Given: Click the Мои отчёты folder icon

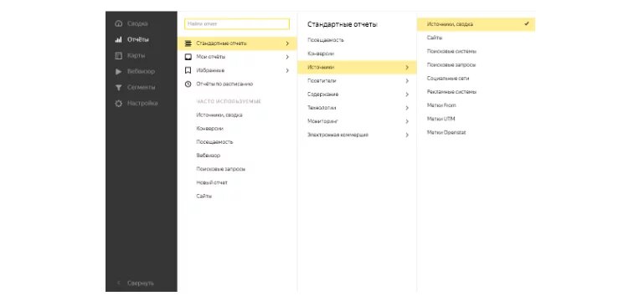Looking at the screenshot, I should [188, 57].
